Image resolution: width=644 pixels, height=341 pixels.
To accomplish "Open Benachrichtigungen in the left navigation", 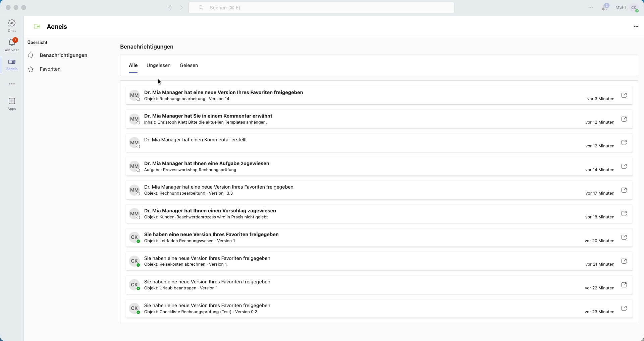I will pos(63,55).
